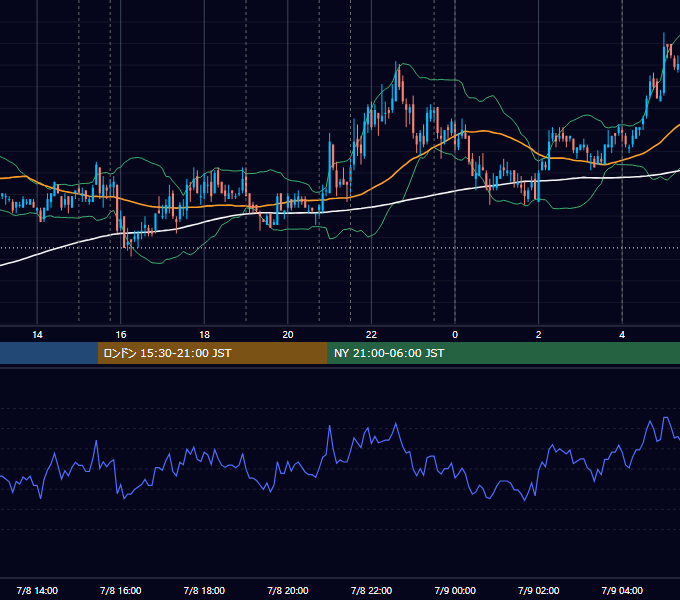Click the hour label 0 on the axis
Viewport: 680px width, 600px height.
(455, 335)
